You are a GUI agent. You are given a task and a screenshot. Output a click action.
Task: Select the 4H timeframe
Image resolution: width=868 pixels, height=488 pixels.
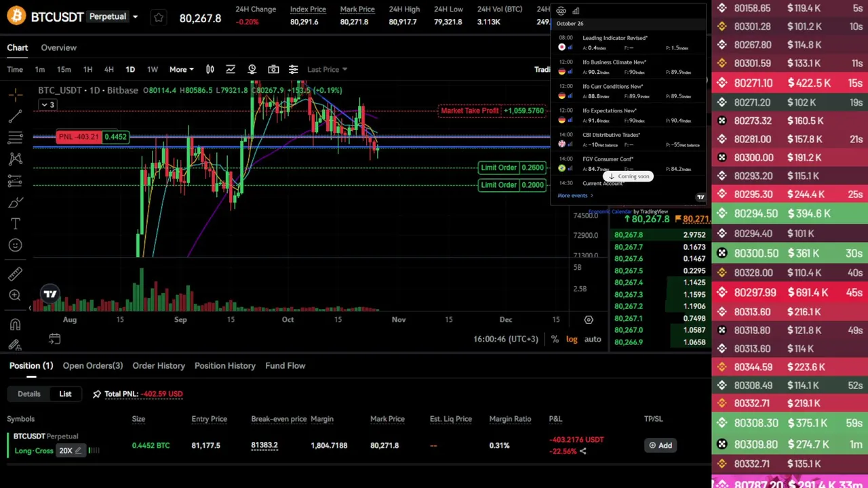(x=108, y=69)
